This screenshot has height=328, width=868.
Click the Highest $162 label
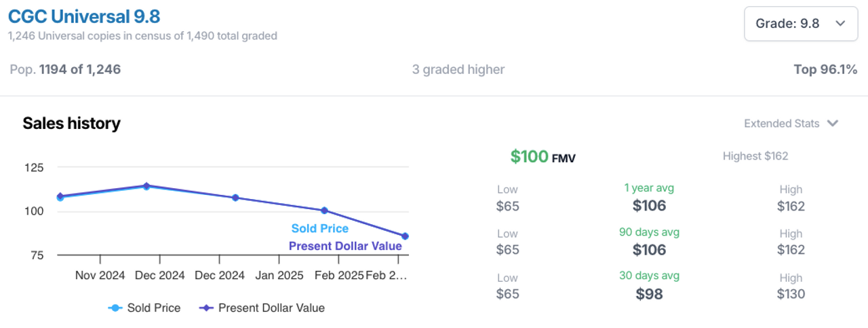tap(755, 156)
